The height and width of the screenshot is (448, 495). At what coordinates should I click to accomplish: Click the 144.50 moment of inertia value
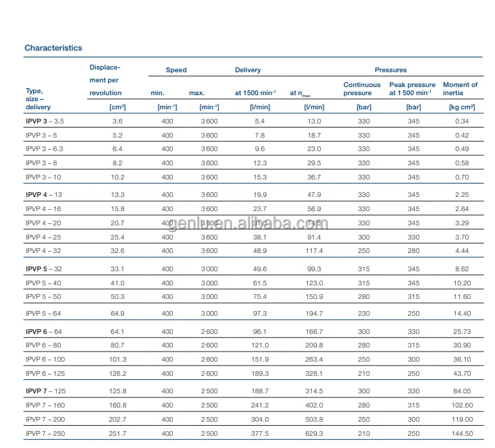tap(462, 434)
